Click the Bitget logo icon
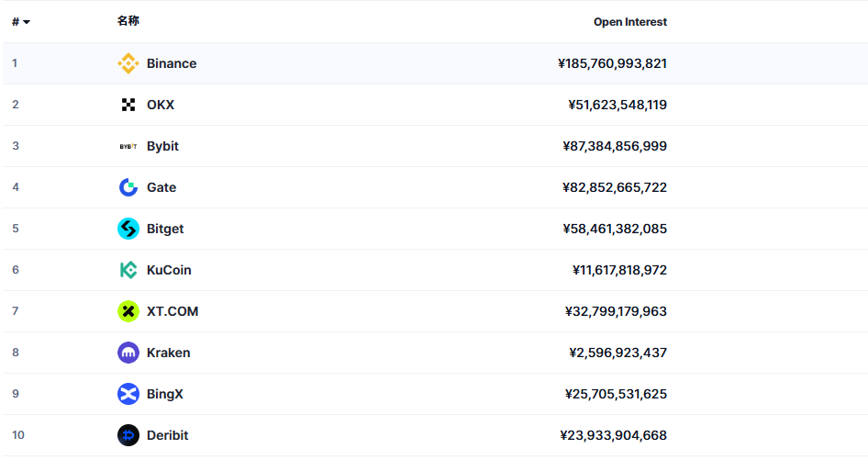The image size is (868, 460). tap(128, 229)
